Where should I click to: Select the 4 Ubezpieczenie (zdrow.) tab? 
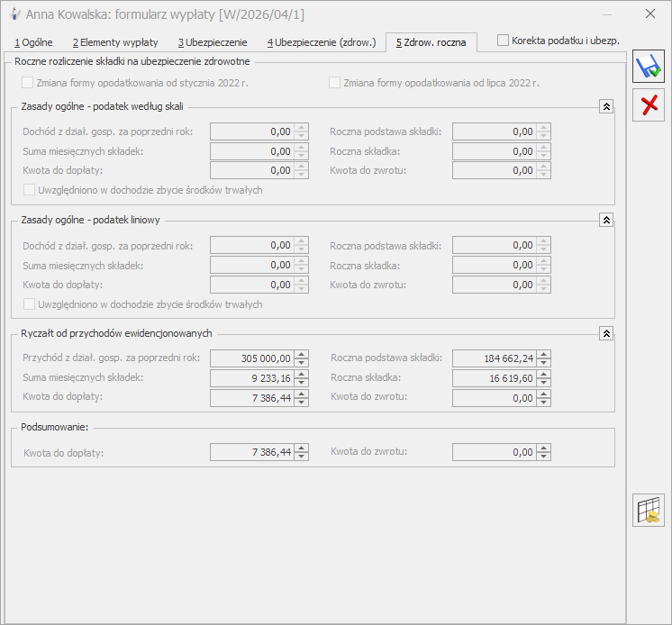click(x=320, y=42)
